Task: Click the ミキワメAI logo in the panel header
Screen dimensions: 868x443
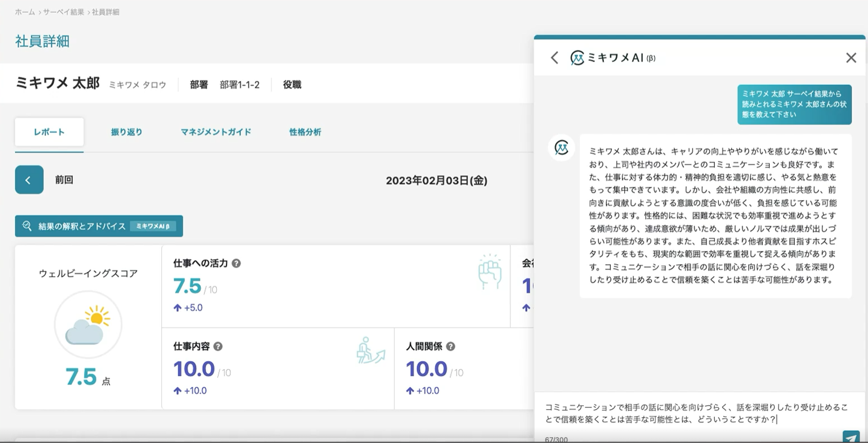Action: click(577, 58)
